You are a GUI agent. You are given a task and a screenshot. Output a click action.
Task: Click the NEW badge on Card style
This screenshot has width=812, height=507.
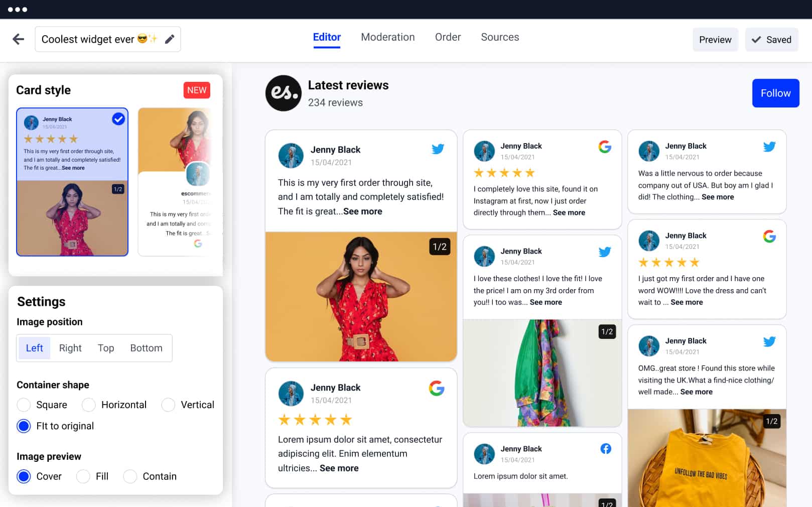click(x=197, y=90)
